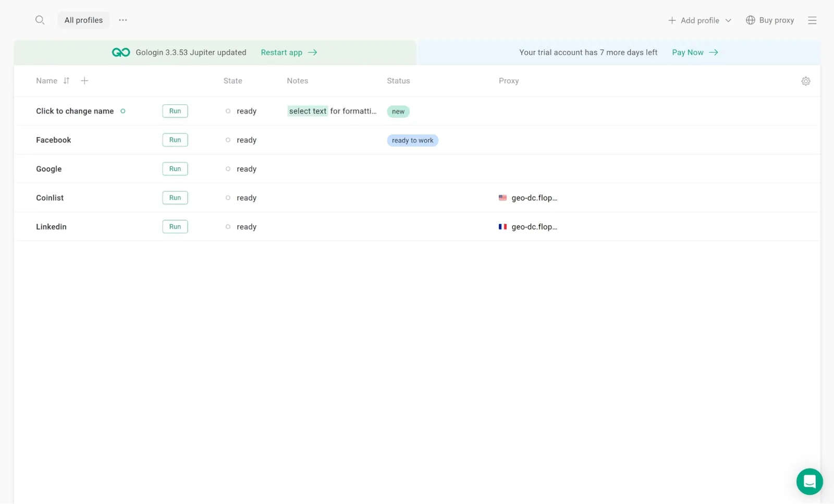Open the green chat support bubble
The height and width of the screenshot is (504, 834).
[x=810, y=481]
